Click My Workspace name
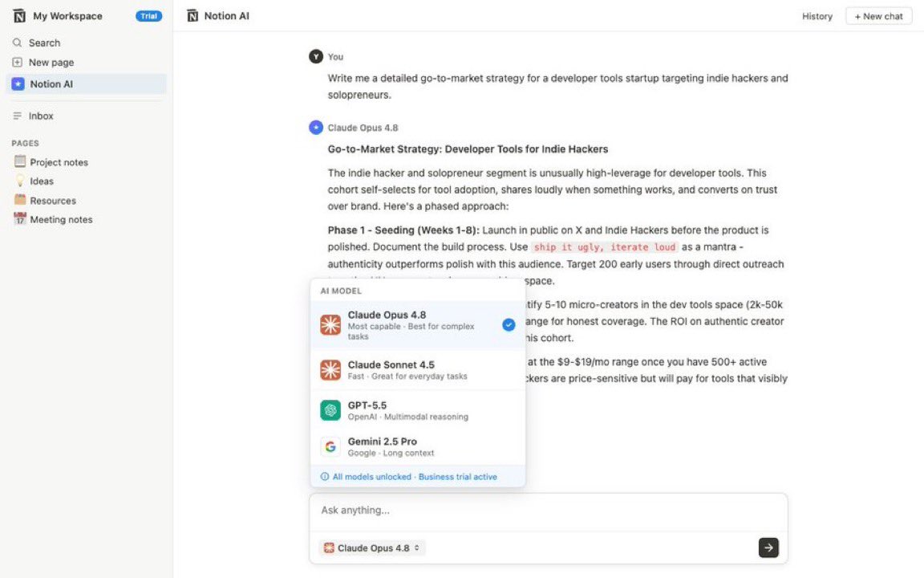The image size is (924, 578). tap(67, 16)
